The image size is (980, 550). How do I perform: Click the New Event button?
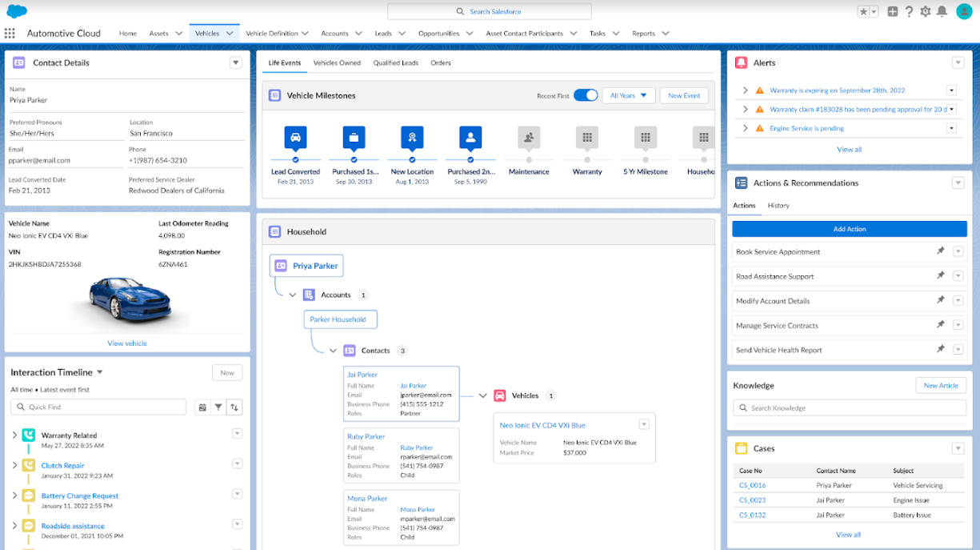[x=684, y=95]
